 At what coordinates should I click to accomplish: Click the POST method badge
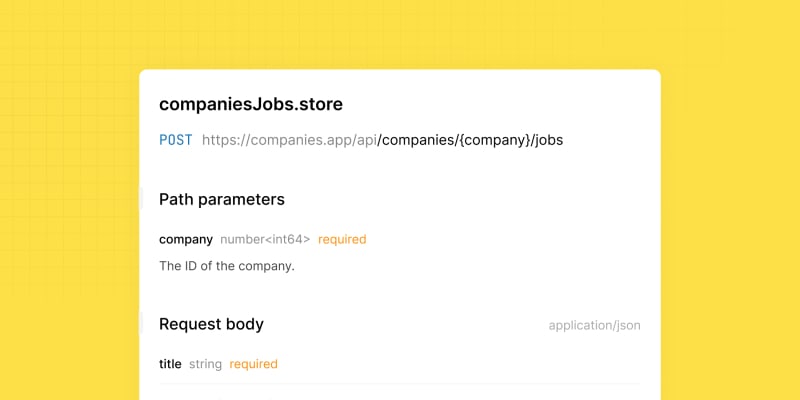coord(176,140)
